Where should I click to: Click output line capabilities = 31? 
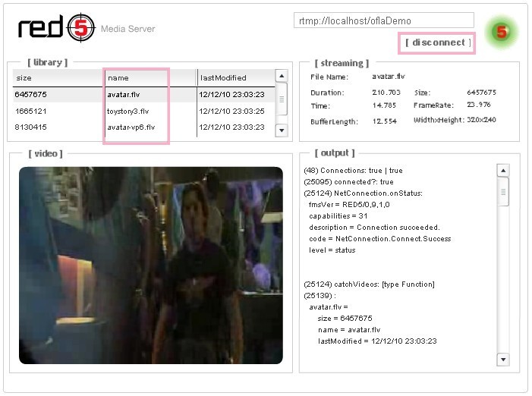coord(338,216)
